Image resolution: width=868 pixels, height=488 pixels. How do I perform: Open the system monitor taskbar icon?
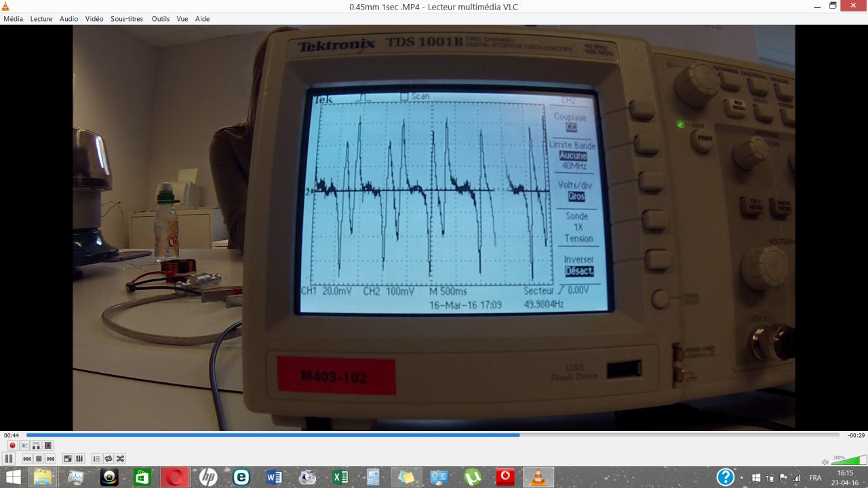pyautogui.click(x=76, y=477)
